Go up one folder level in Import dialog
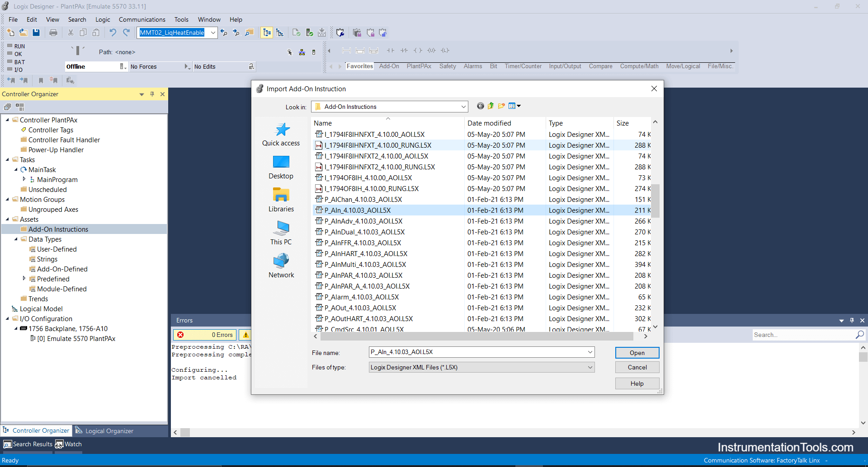This screenshot has height=467, width=868. pos(491,106)
